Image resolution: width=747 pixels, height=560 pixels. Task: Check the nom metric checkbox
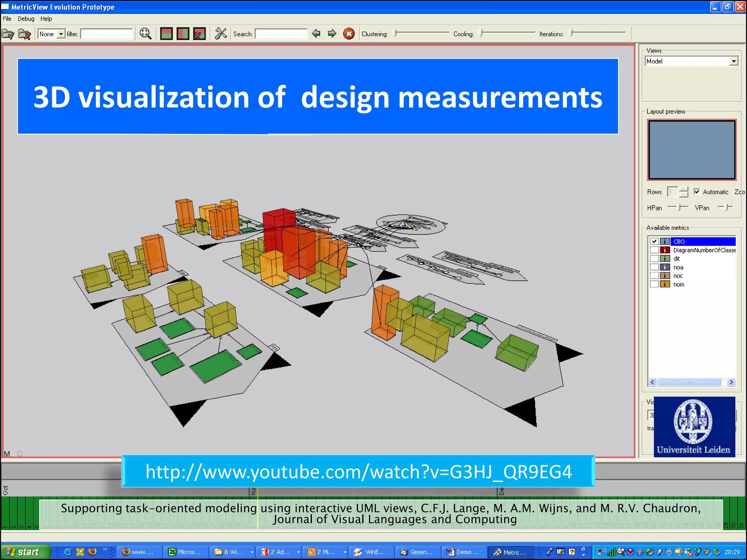click(x=654, y=284)
